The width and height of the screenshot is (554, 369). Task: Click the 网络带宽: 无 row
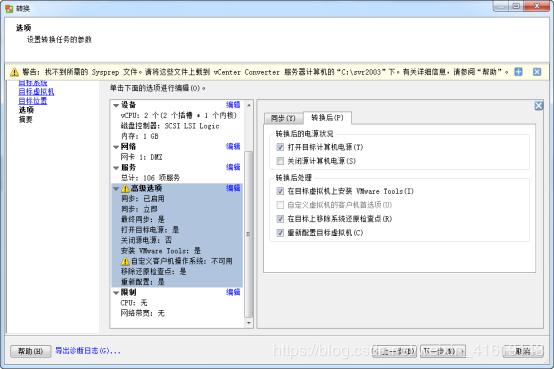coord(143,313)
